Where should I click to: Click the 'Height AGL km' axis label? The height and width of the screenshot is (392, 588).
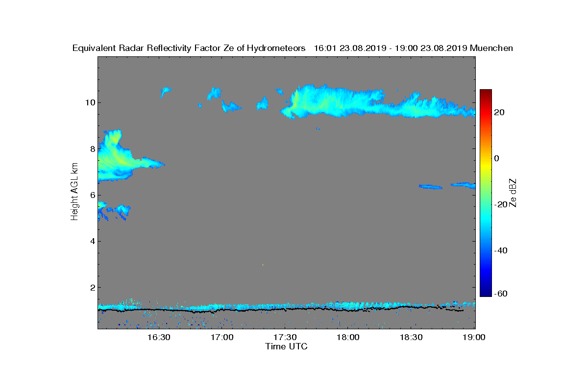(74, 192)
